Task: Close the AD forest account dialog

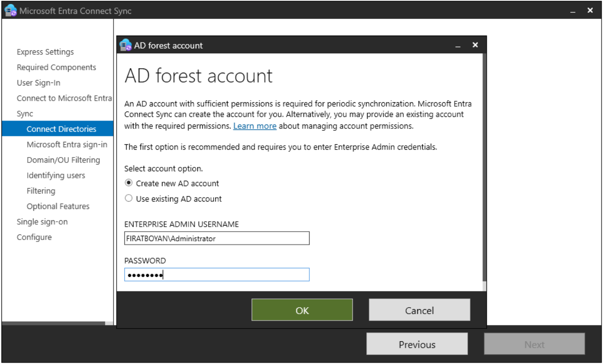Action: (475, 45)
